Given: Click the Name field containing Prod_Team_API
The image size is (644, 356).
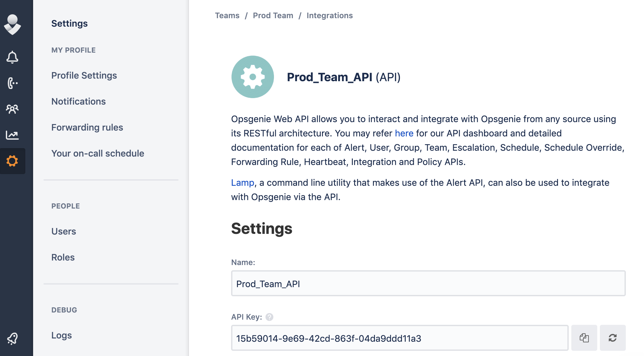Looking at the screenshot, I should coord(428,283).
